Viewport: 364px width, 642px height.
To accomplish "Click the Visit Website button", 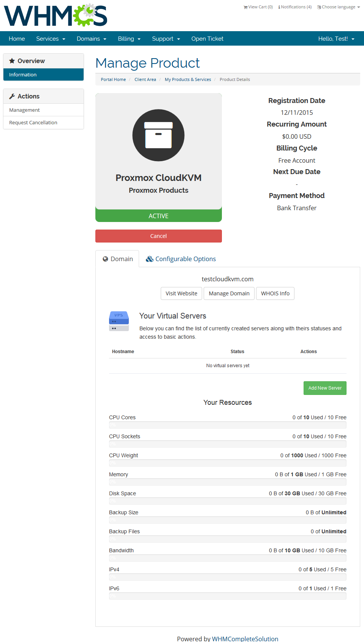I will 181,293.
